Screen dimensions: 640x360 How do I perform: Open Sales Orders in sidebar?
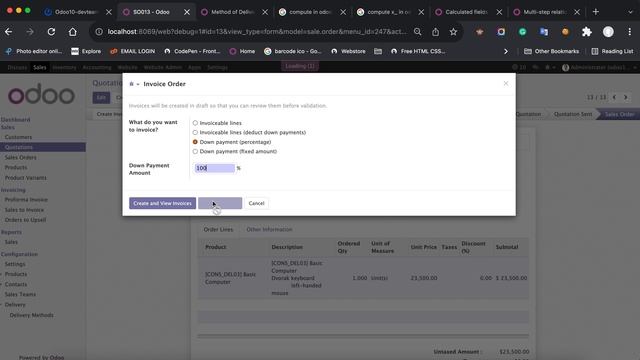click(20, 157)
